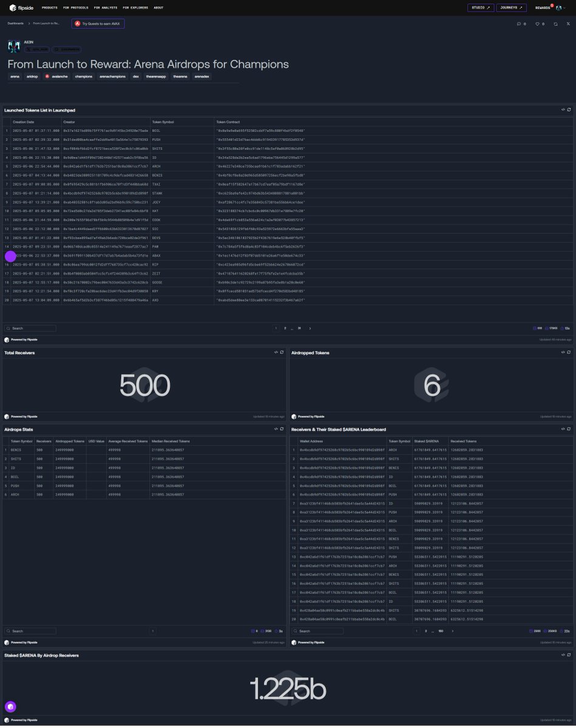Open the dashboard share icon
Screen dimensions: 576x728
click(568, 24)
